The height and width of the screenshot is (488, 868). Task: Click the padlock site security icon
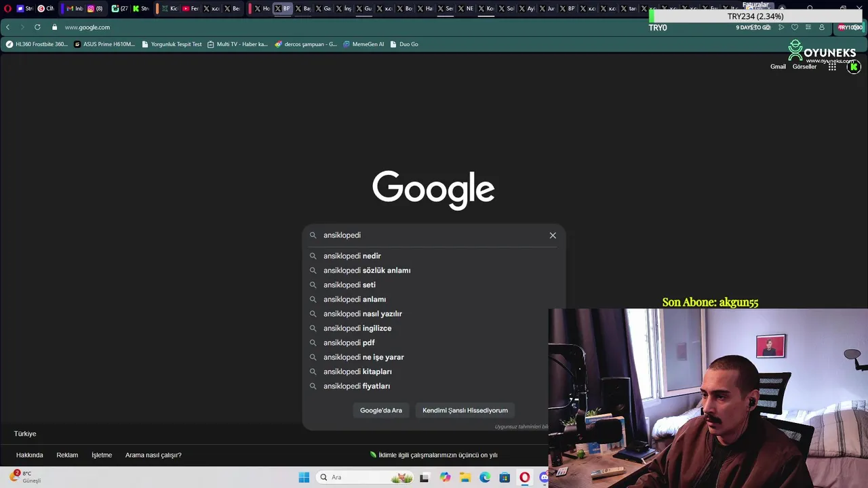(55, 27)
